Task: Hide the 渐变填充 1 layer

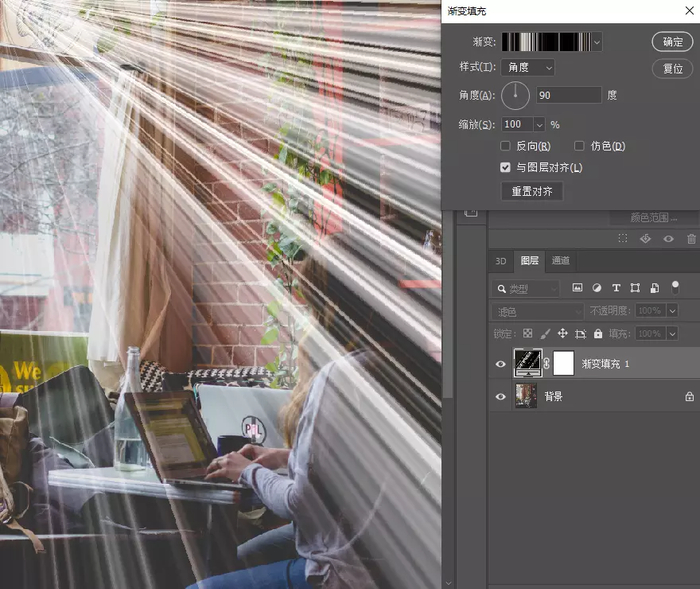Action: tap(500, 364)
